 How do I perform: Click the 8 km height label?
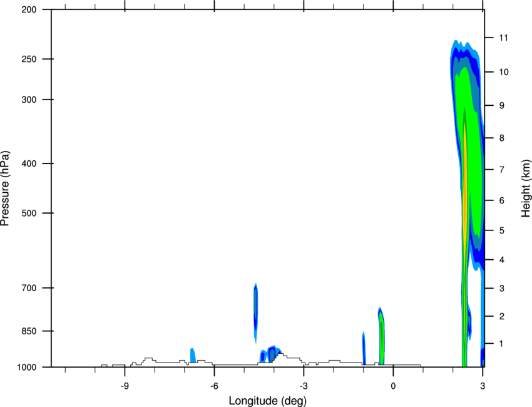[501, 138]
